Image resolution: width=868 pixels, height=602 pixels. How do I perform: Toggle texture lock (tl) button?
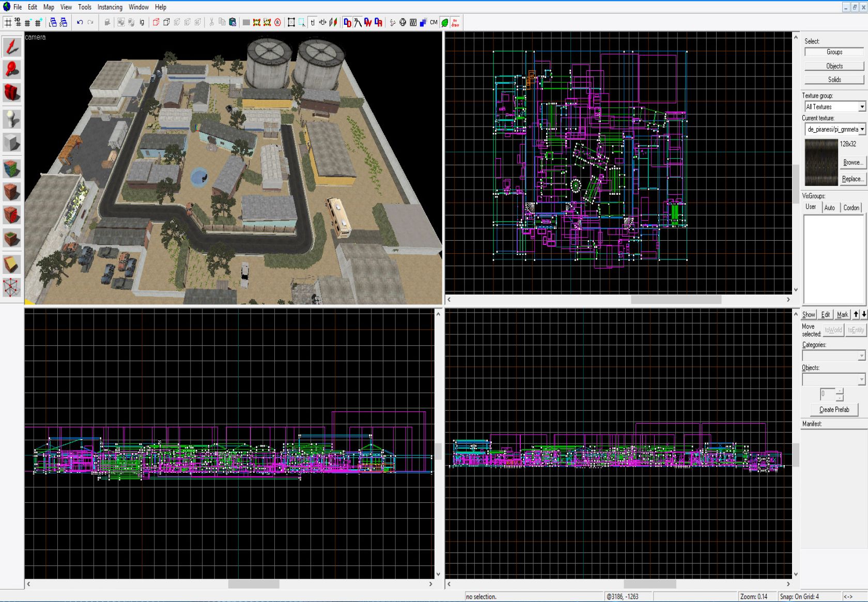313,22
